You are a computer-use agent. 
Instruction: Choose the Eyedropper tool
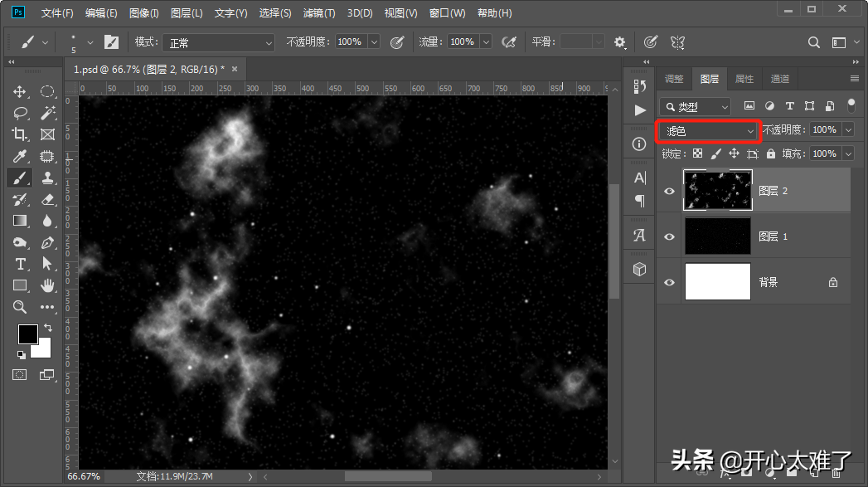pyautogui.click(x=20, y=156)
